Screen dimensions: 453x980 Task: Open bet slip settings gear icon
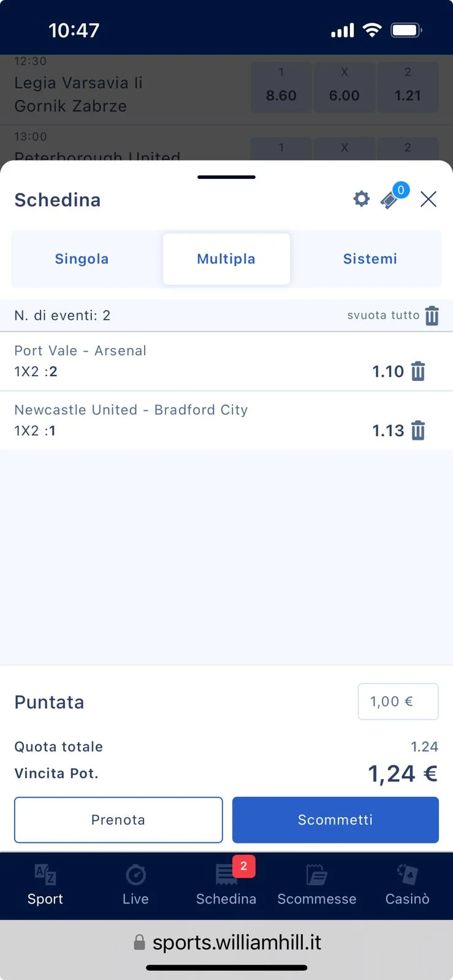point(362,199)
